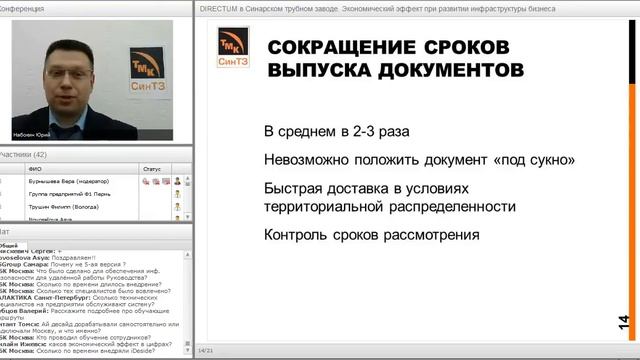Viewport: 640px width, 360px height.
Task: Click chat message from Валерий about обучающие
Action: click(x=84, y=314)
